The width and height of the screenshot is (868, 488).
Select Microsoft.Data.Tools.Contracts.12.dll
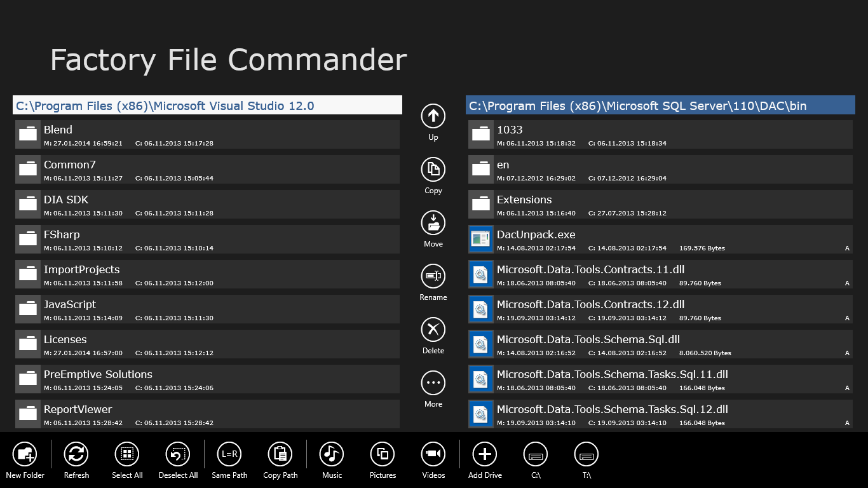660,309
